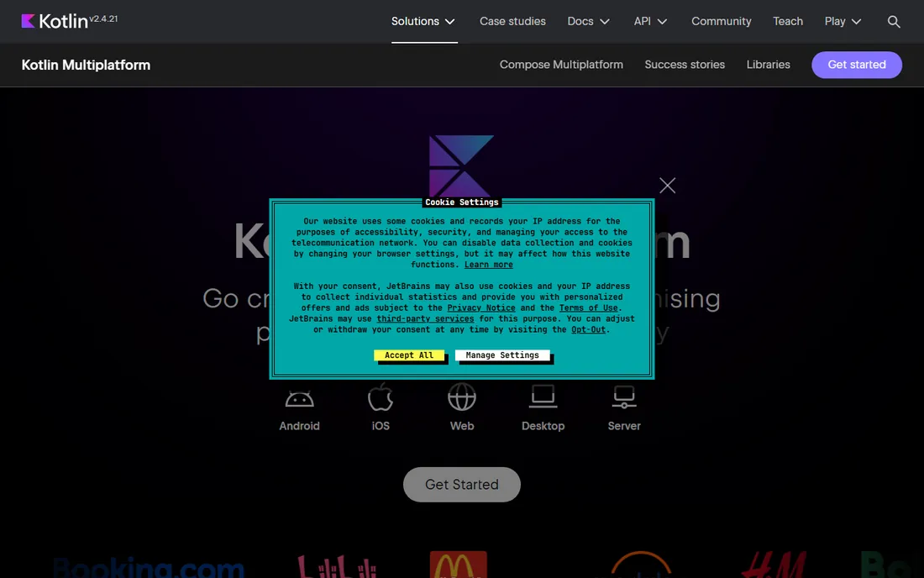Select the Web globe icon

pyautogui.click(x=461, y=397)
